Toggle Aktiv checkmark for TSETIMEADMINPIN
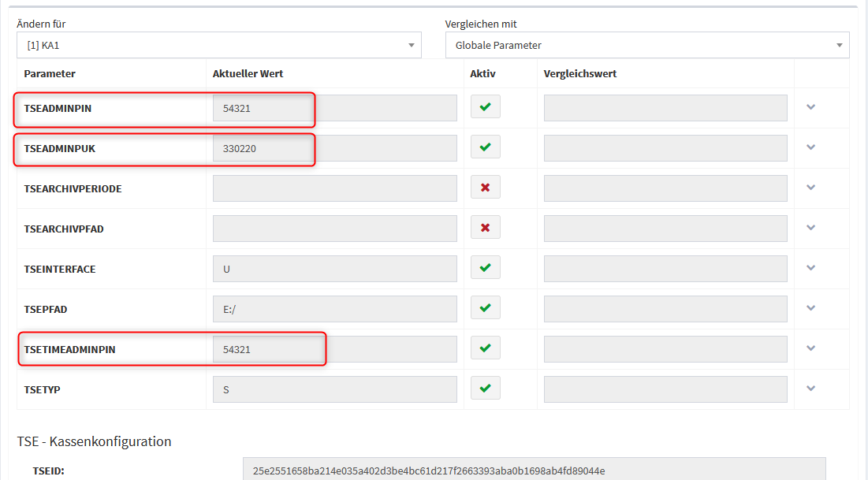The width and height of the screenshot is (868, 480). pos(485,348)
